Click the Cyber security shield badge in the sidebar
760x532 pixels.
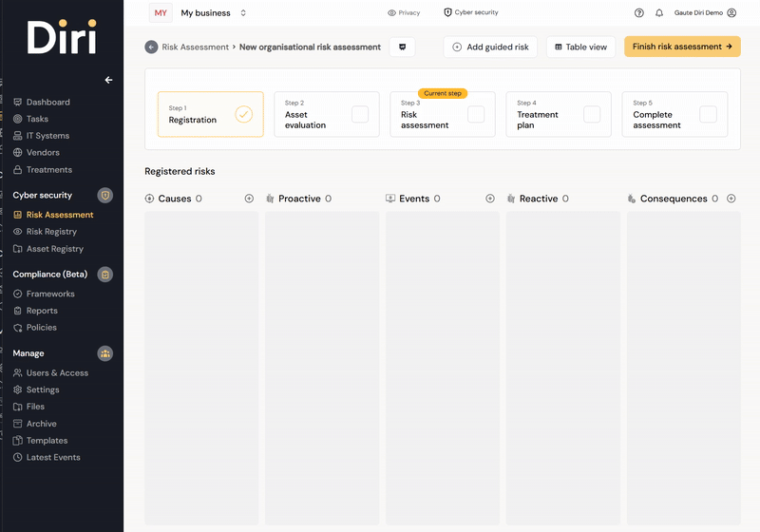coord(105,196)
